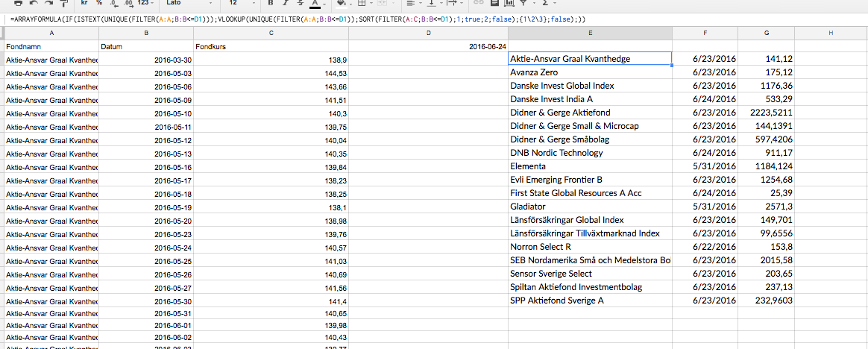Select the 25,39 value cell
The image size is (868, 349).
pyautogui.click(x=766, y=193)
